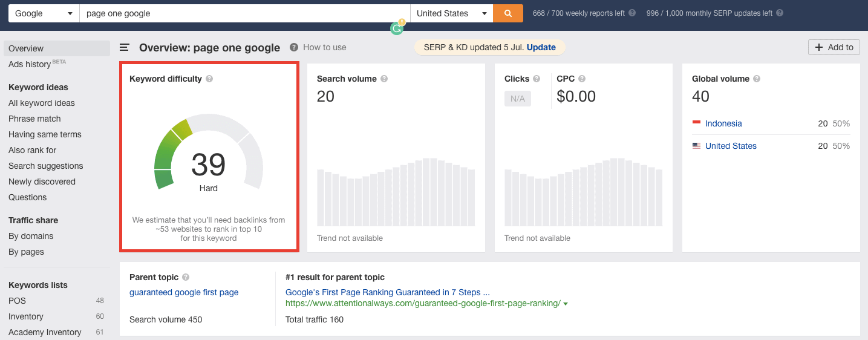
Task: Click help icon next to Global volume
Action: pos(757,79)
